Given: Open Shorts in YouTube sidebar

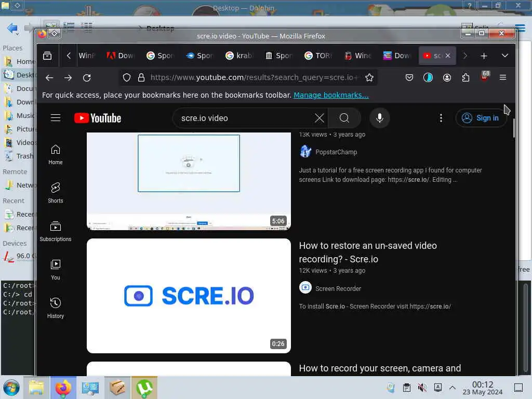Looking at the screenshot, I should 56,193.
